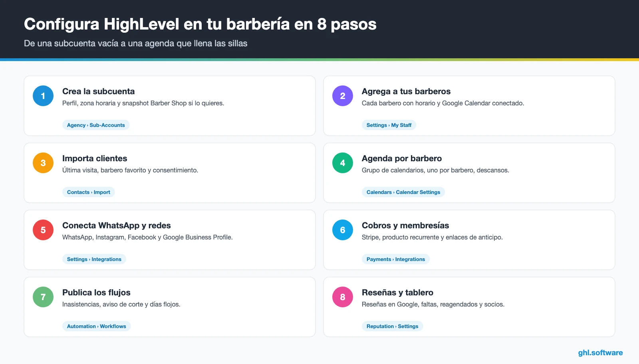Select the 'Cobros y membresías' heading

405,226
